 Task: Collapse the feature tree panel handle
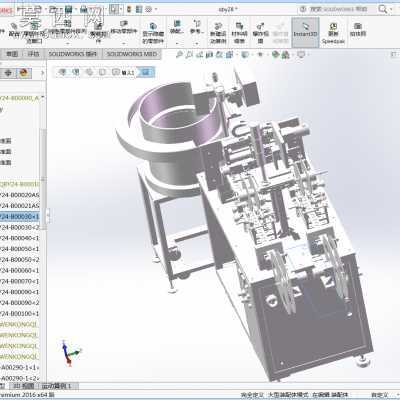tap(47, 216)
